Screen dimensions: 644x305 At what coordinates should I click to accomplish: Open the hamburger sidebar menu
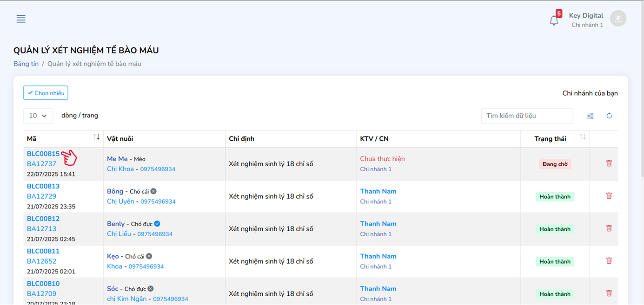tap(21, 19)
